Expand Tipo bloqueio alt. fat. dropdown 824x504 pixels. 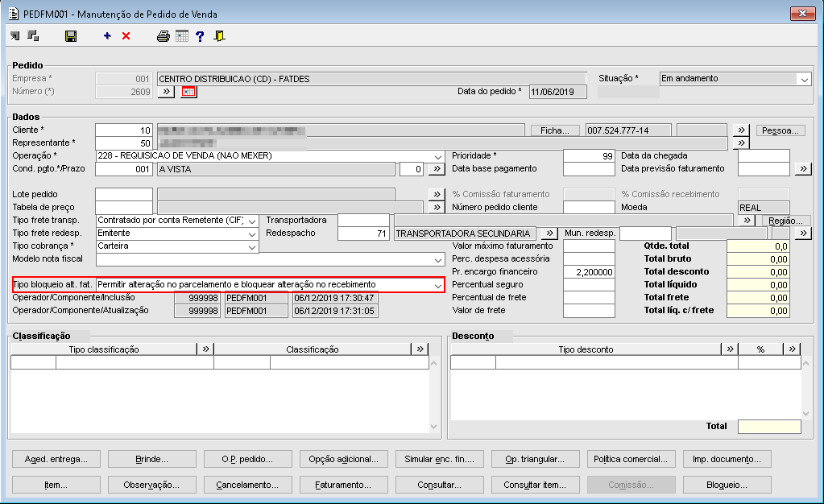tap(438, 285)
